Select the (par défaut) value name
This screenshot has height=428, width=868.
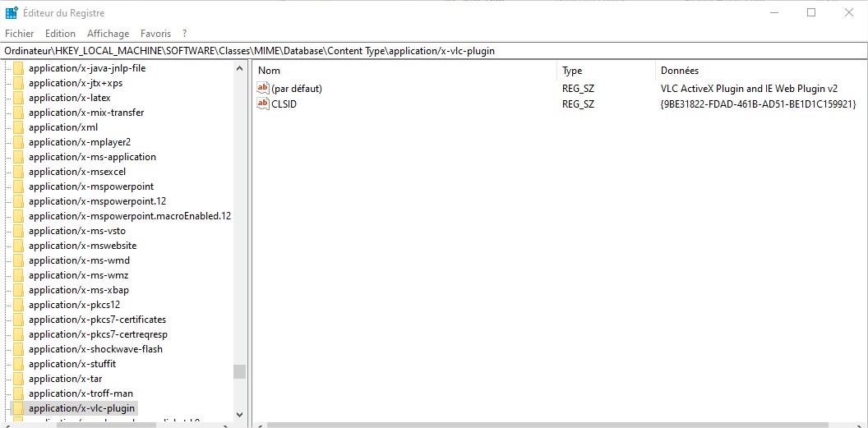point(297,89)
